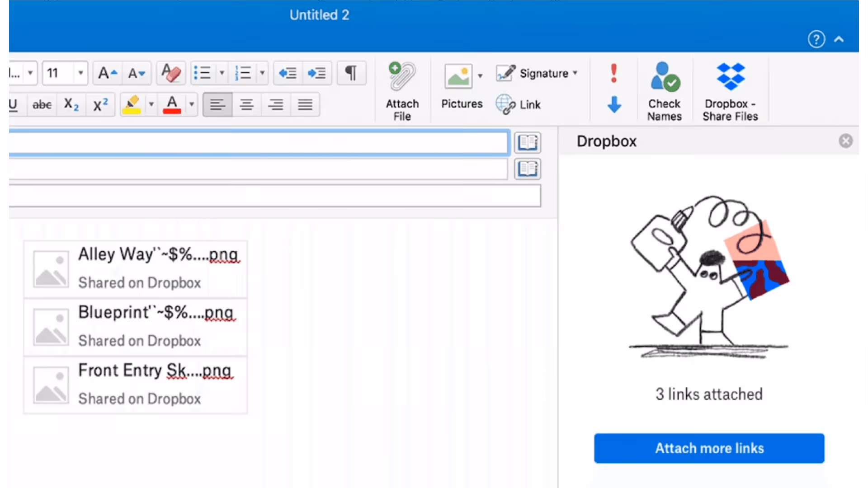Align text left
868x488 pixels.
coord(217,104)
